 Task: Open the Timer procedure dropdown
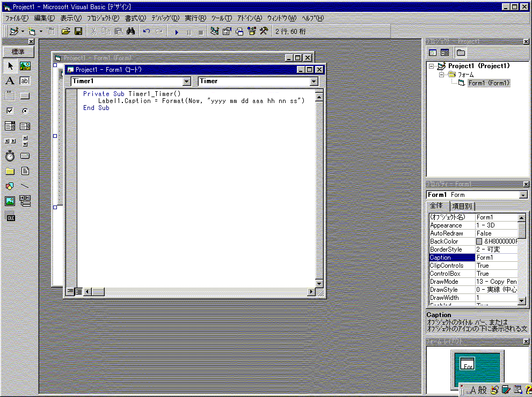pos(314,82)
